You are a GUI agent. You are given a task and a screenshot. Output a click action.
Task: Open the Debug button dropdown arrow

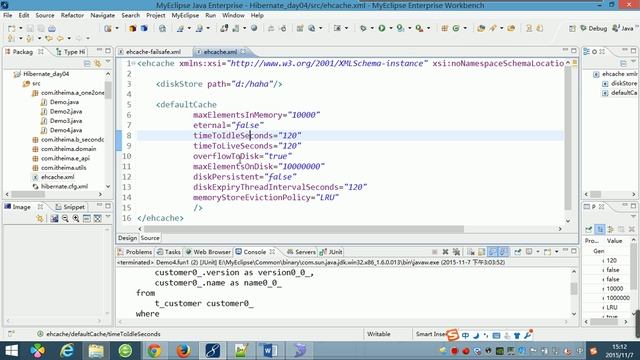pyautogui.click(x=372, y=28)
